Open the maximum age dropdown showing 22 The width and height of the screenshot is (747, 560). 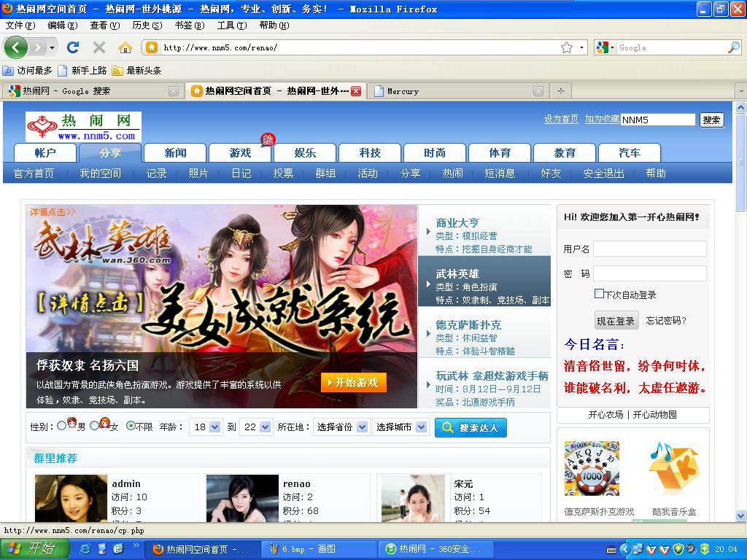[x=256, y=427]
